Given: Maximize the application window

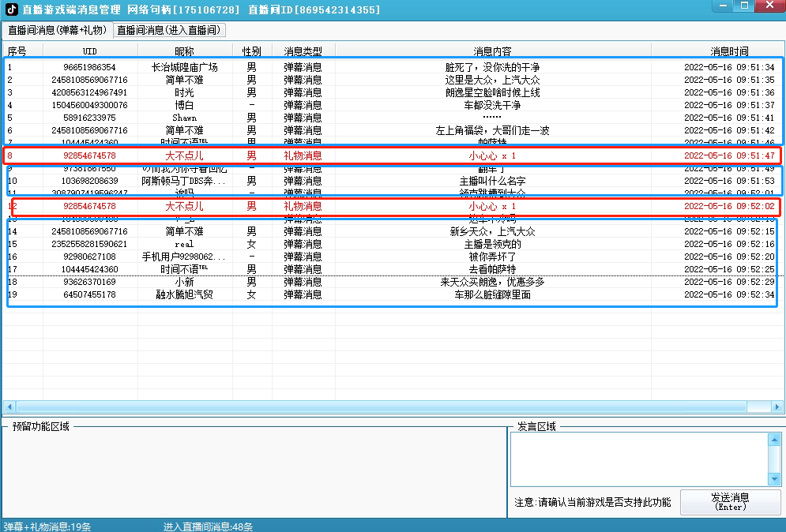Looking at the screenshot, I should 744,6.
